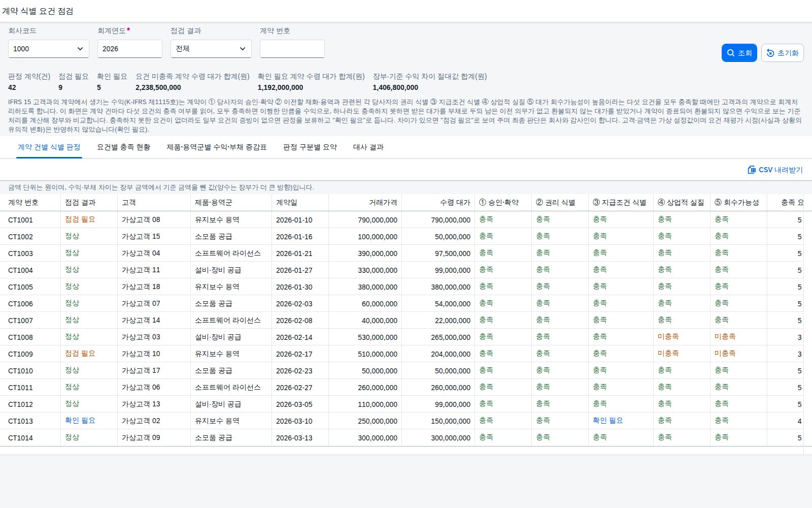Select contract number CT1007
Viewport: 812px width, 508px height.
click(x=20, y=321)
